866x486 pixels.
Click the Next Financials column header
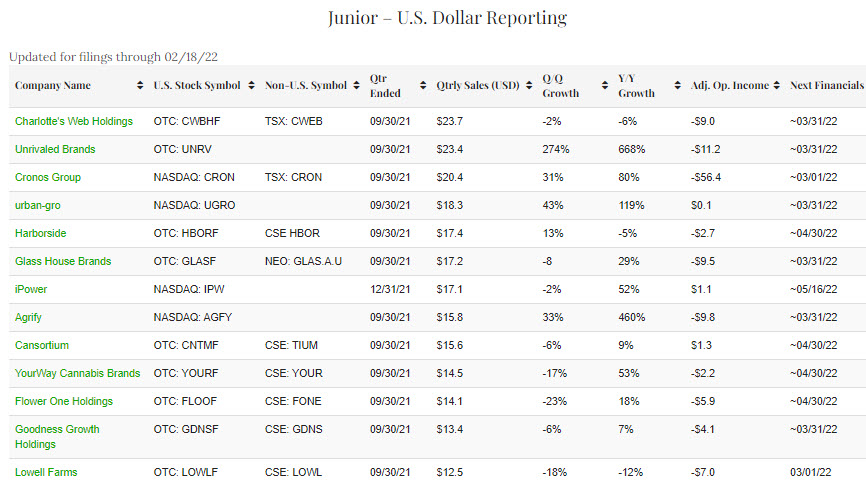pos(826,86)
